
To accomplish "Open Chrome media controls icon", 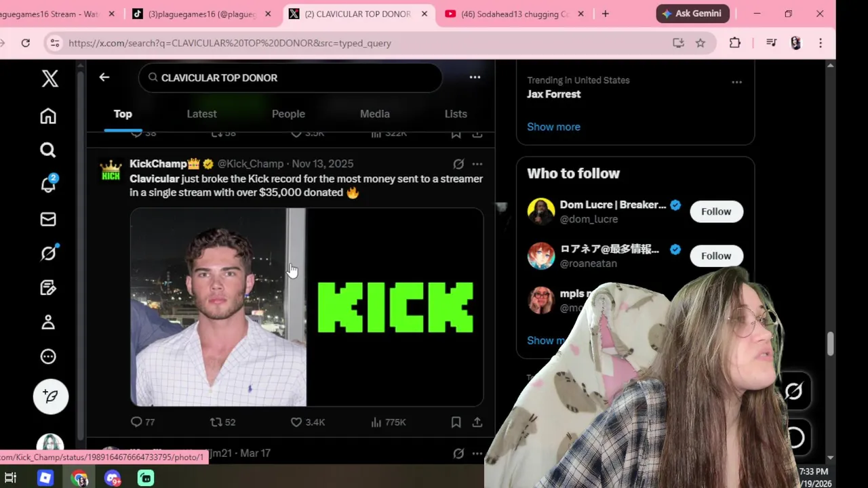I will click(771, 43).
